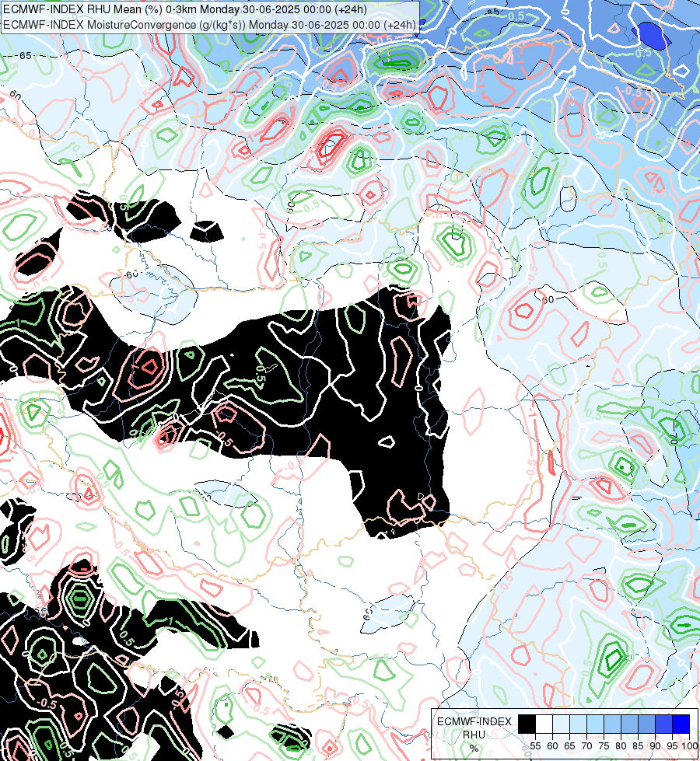Click the 60–65% humidity legend swatch
Viewport: 700px width, 761px height.
click(561, 724)
